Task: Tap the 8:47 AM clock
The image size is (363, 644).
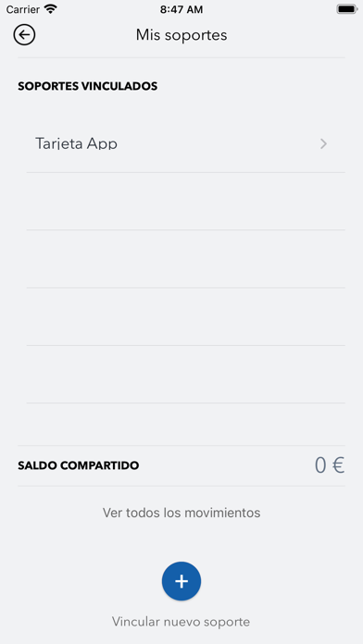Action: (181, 9)
